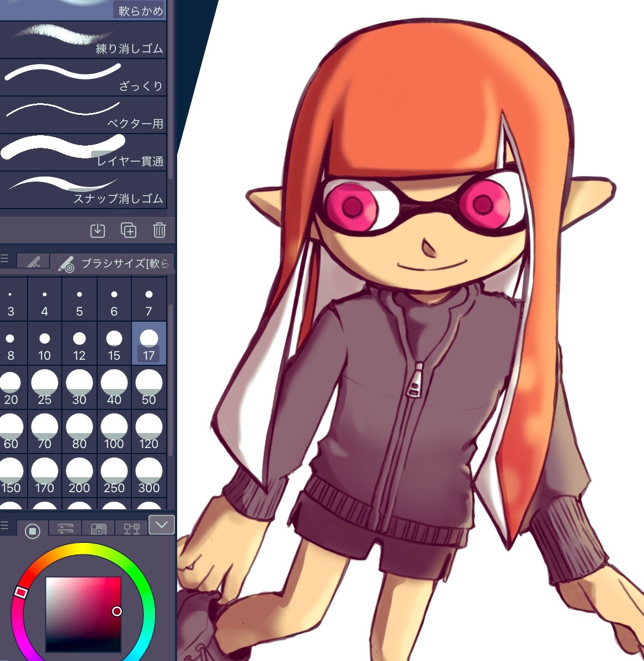The width and height of the screenshot is (644, 661).
Task: Set brush size to 200
Action: tap(79, 476)
